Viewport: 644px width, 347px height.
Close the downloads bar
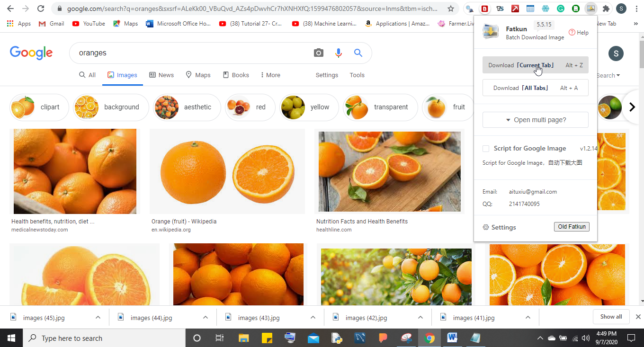coord(638,317)
